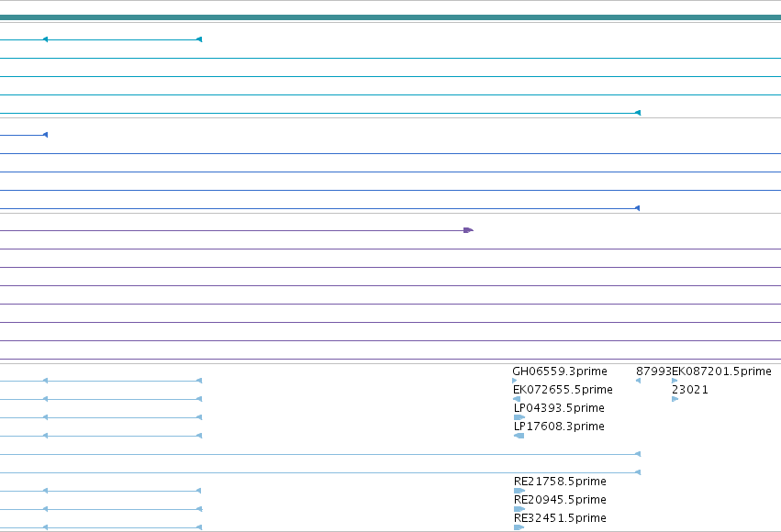The height and width of the screenshot is (532, 781).
Task: Open the EK087201.5prime feature label
Action: (x=721, y=371)
